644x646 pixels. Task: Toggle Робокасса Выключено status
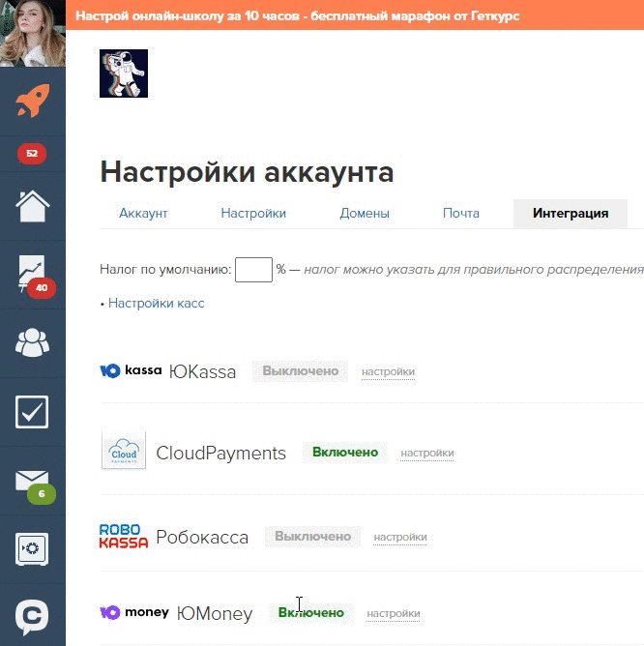click(312, 537)
